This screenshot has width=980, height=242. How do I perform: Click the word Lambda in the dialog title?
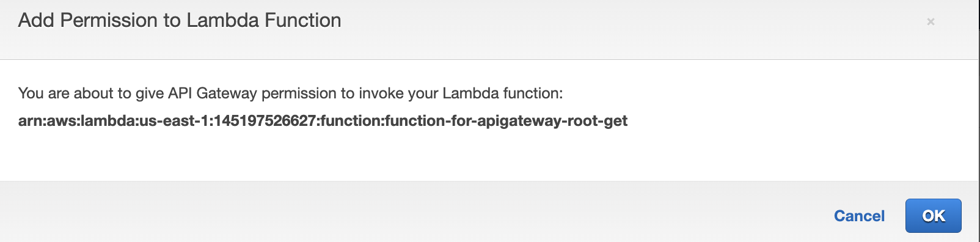tap(223, 20)
